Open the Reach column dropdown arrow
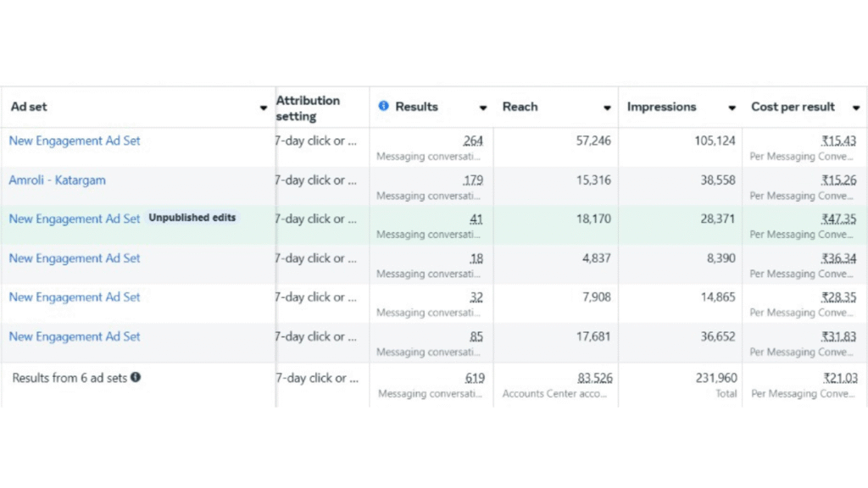The width and height of the screenshot is (868, 488). click(607, 108)
